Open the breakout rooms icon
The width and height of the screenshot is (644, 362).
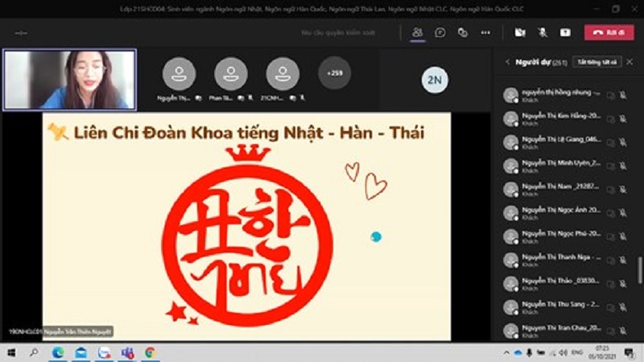coord(463,33)
